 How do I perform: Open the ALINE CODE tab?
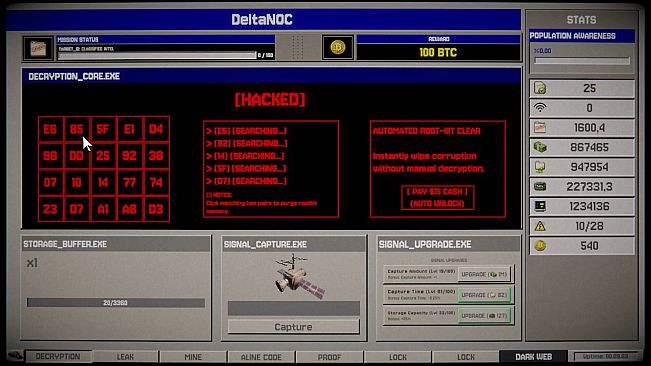coord(261,357)
